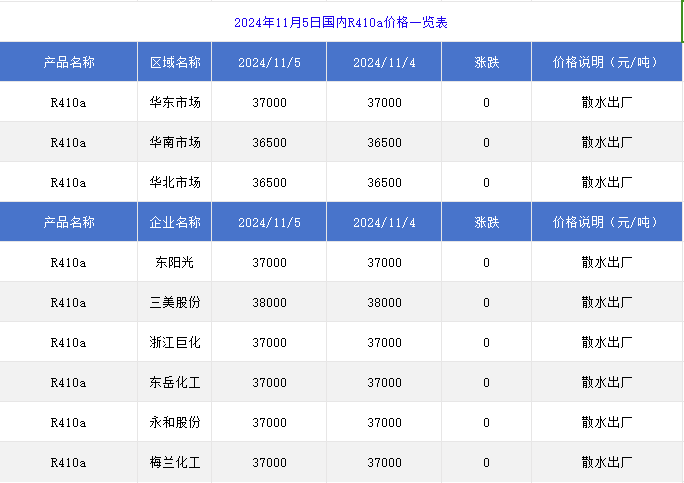This screenshot has width=684, height=483.
Task: Click the 涨跌 value 0 for 梅兰化工
Action: (486, 463)
